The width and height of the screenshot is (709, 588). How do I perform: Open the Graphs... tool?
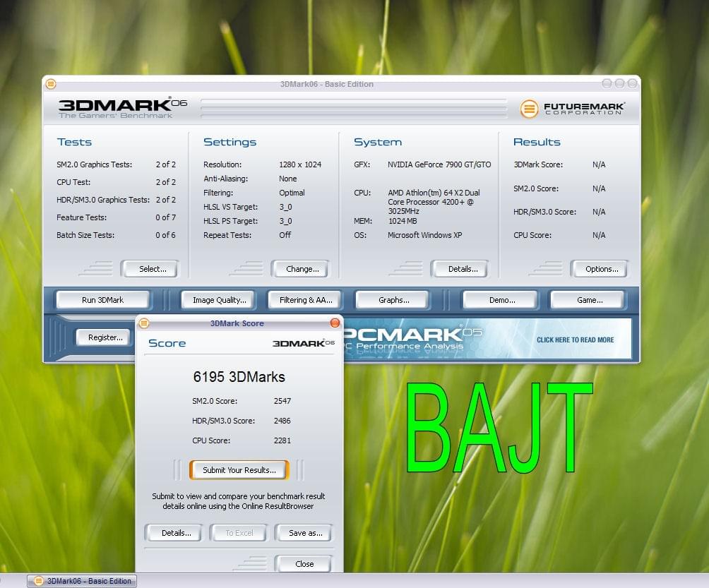(x=392, y=300)
